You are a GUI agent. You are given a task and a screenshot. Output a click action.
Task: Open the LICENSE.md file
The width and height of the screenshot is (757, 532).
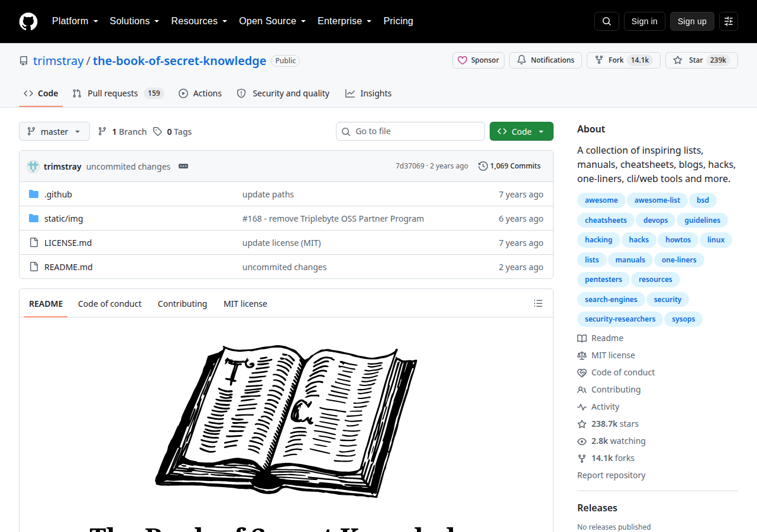click(x=68, y=242)
